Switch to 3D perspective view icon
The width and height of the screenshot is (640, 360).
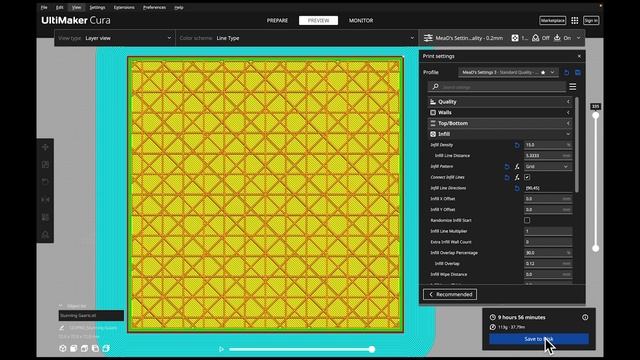pos(63,348)
